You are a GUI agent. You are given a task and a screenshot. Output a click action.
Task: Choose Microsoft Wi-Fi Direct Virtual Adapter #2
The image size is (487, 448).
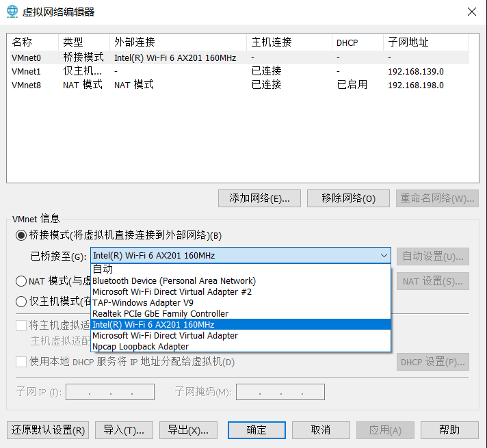pos(241,292)
